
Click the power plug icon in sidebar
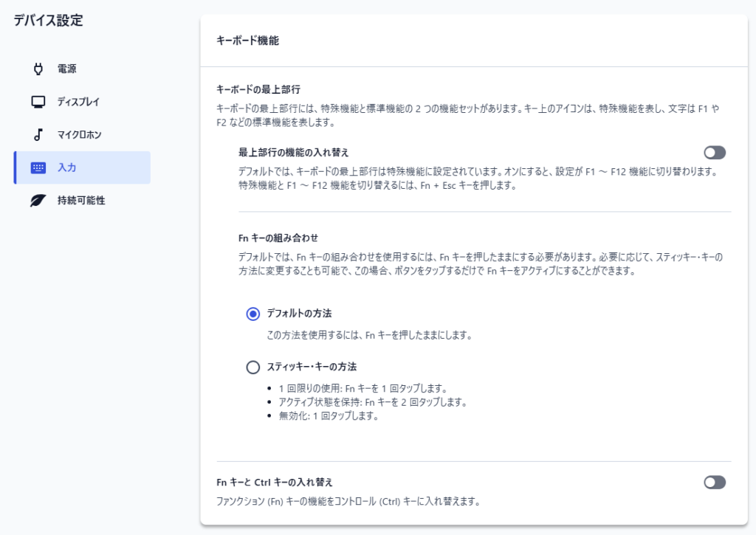(39, 69)
